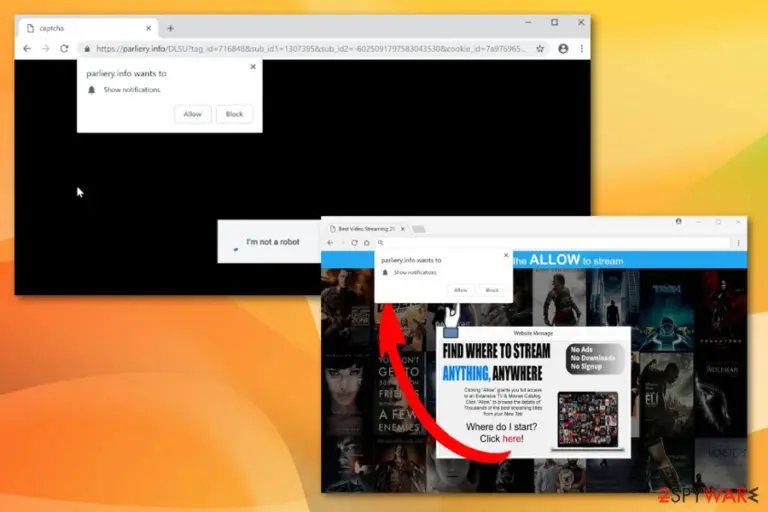Bookmark the page with the star icon

[x=540, y=49]
